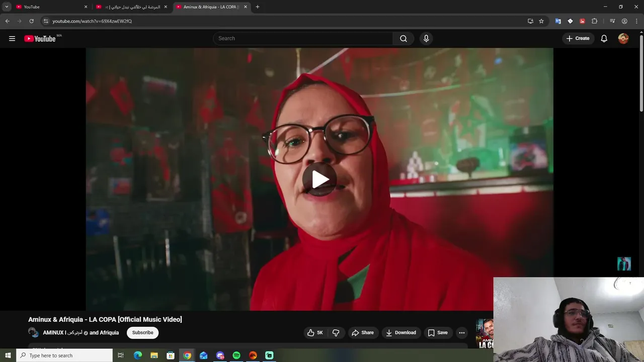Open Task View on the taskbar

[x=121, y=355]
